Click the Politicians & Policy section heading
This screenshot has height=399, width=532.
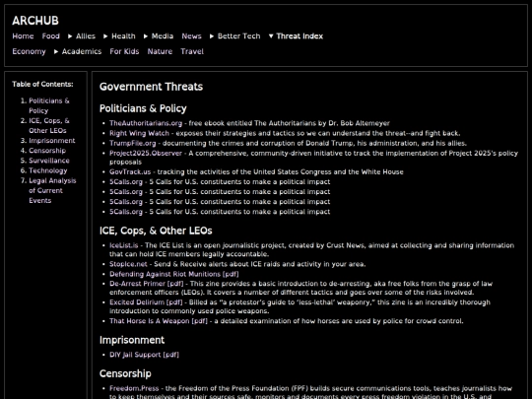(143, 108)
